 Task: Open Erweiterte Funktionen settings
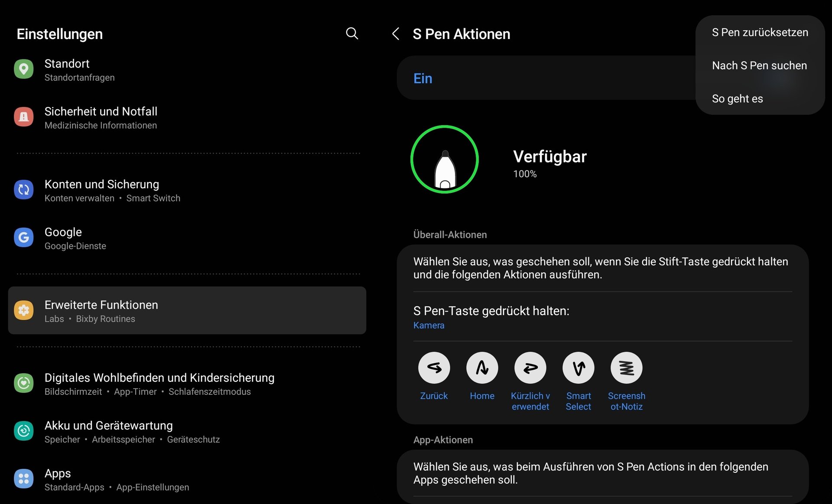pyautogui.click(x=187, y=310)
